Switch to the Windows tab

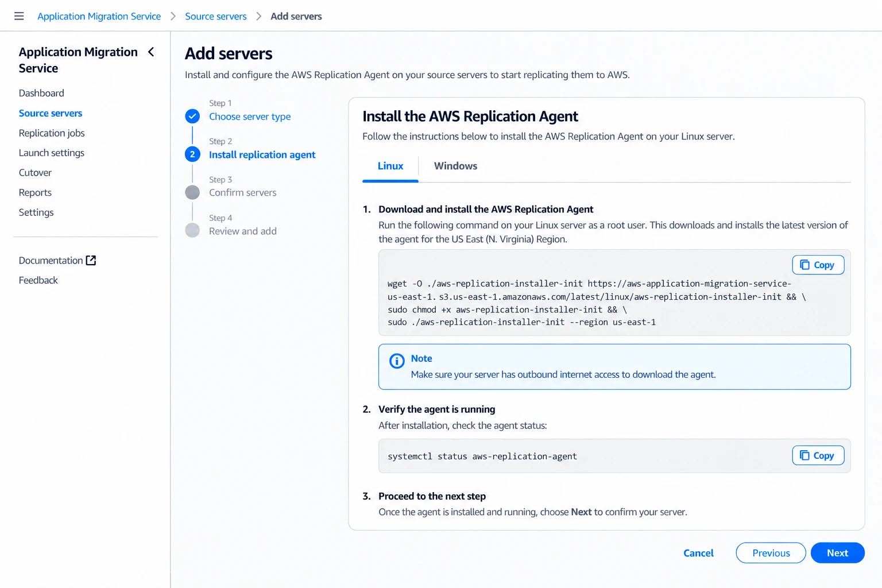455,166
